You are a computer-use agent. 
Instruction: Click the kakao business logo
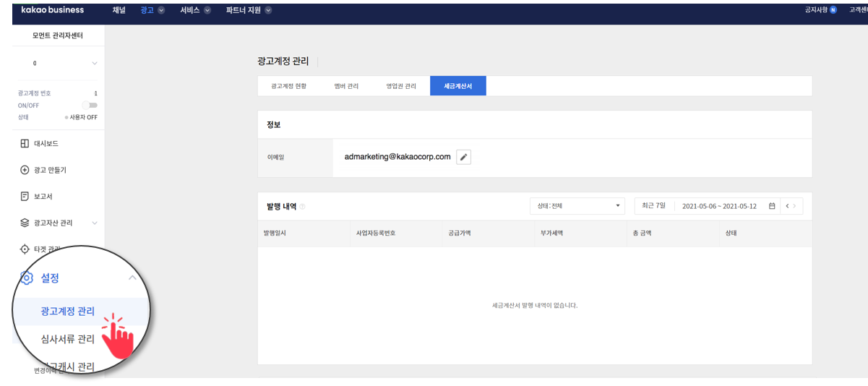pos(52,10)
